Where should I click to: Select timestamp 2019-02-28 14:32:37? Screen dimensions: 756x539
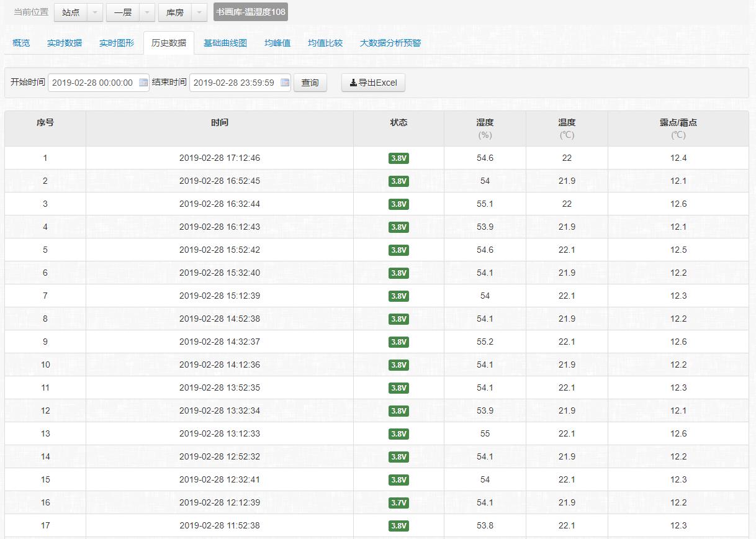tap(220, 342)
